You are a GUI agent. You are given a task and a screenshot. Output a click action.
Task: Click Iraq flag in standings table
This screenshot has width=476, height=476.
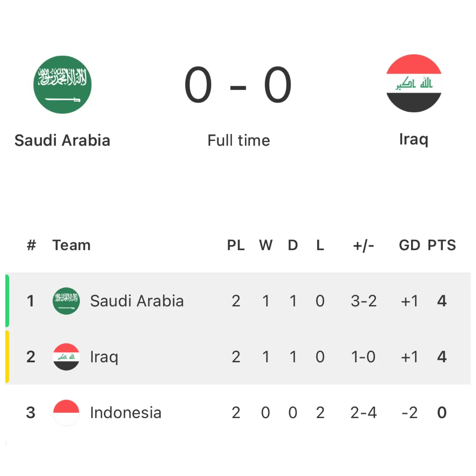tap(66, 357)
